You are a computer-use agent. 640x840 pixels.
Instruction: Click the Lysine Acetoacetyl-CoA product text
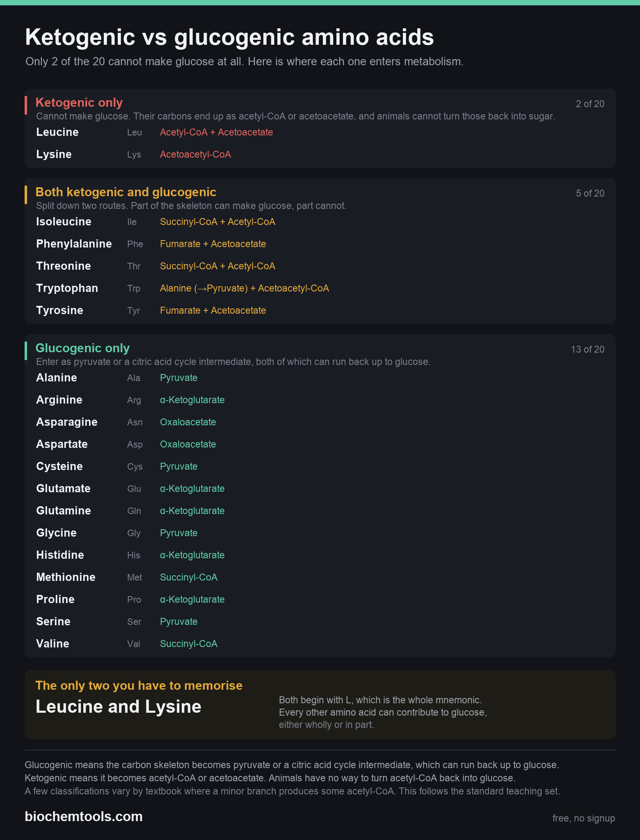(x=195, y=154)
